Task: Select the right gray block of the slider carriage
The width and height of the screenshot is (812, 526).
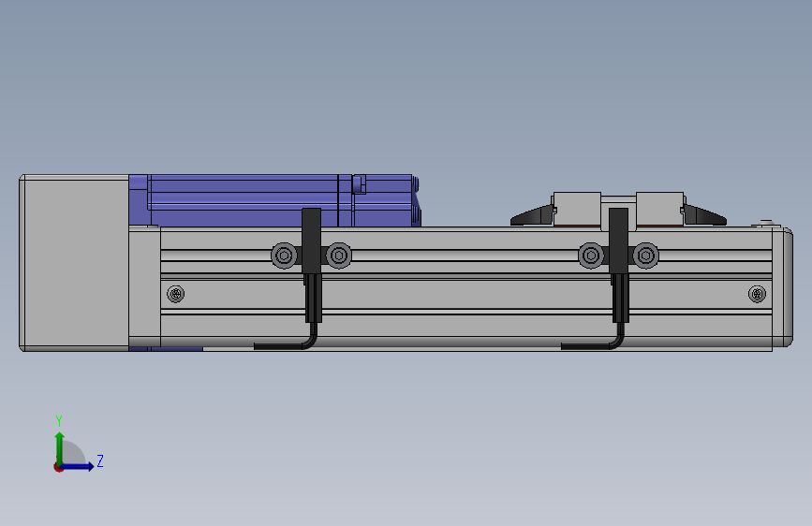Action: (x=659, y=209)
